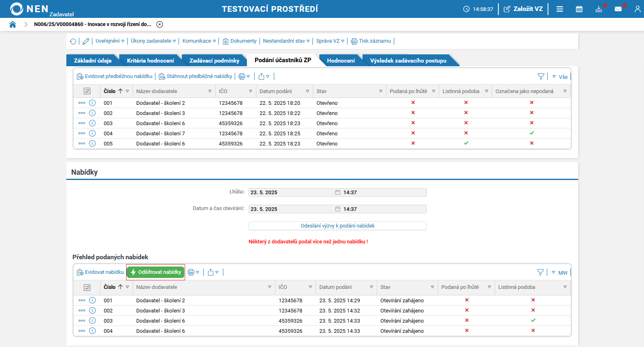Close the N006/25/V00004860 breadcrumb tab
The image size is (644, 347).
point(160,24)
